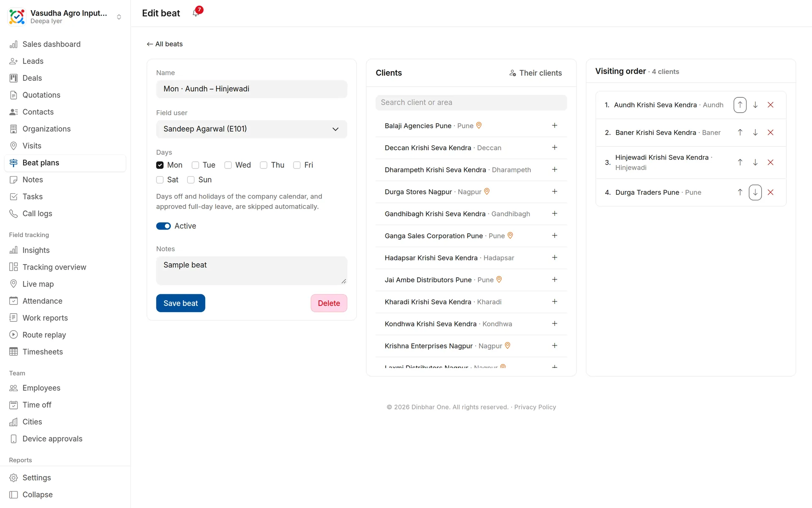The image size is (812, 508).
Task: Click the Delete beat button
Action: pyautogui.click(x=329, y=303)
